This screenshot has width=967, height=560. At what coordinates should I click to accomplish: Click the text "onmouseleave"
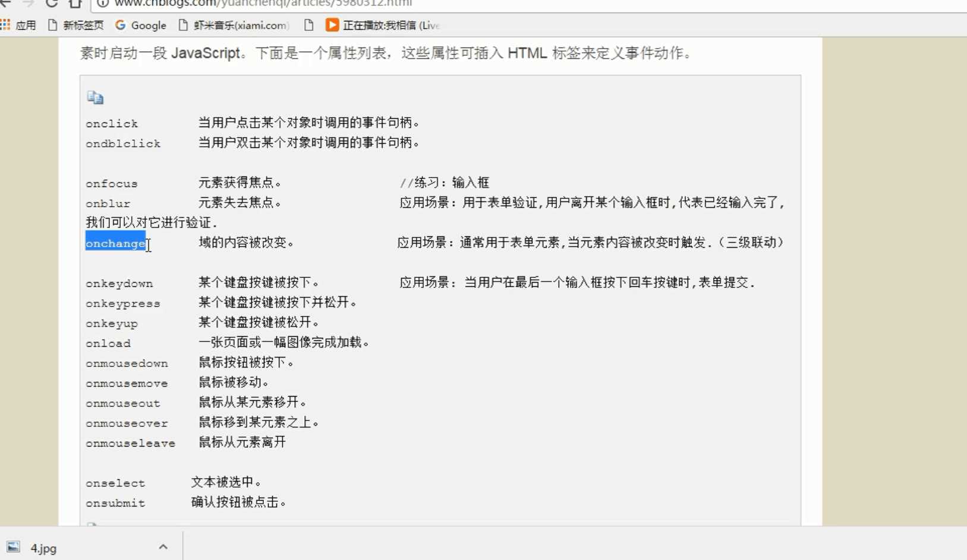click(x=131, y=444)
